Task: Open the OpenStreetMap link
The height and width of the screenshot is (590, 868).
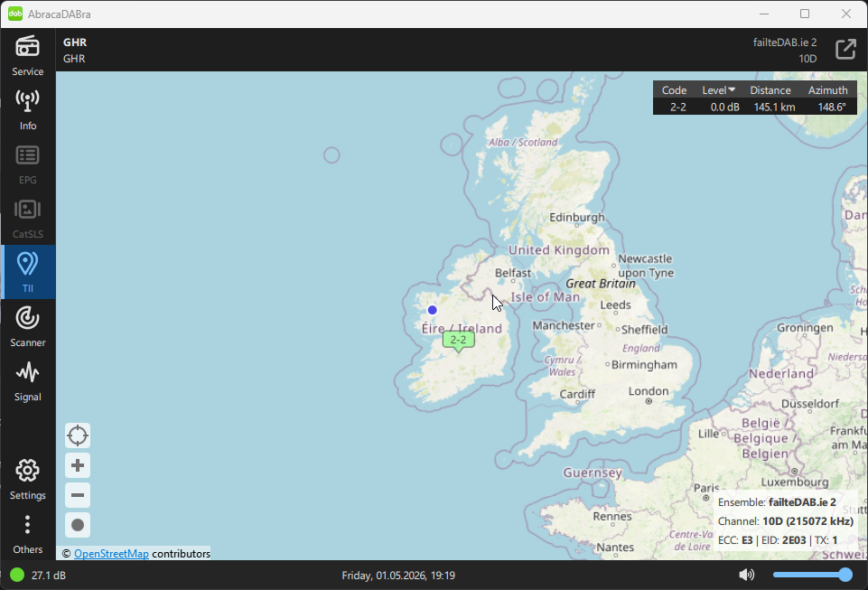Action: [x=111, y=554]
